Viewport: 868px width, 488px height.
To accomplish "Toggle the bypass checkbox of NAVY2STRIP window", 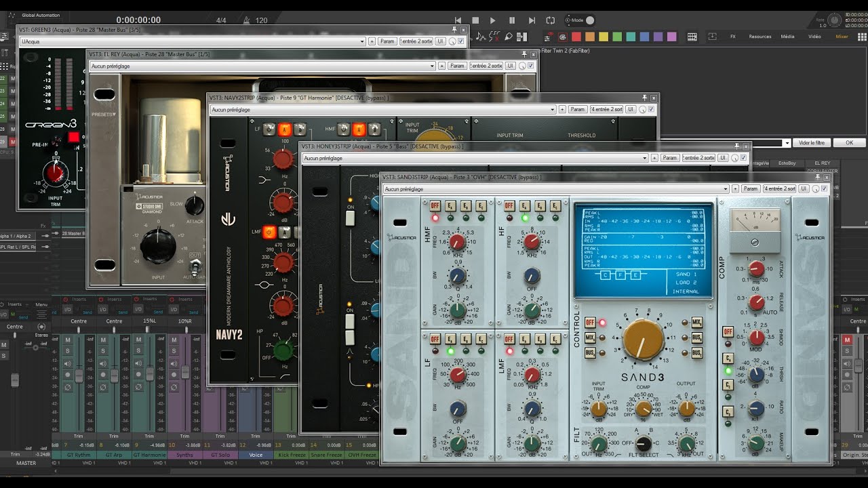I will coord(652,109).
